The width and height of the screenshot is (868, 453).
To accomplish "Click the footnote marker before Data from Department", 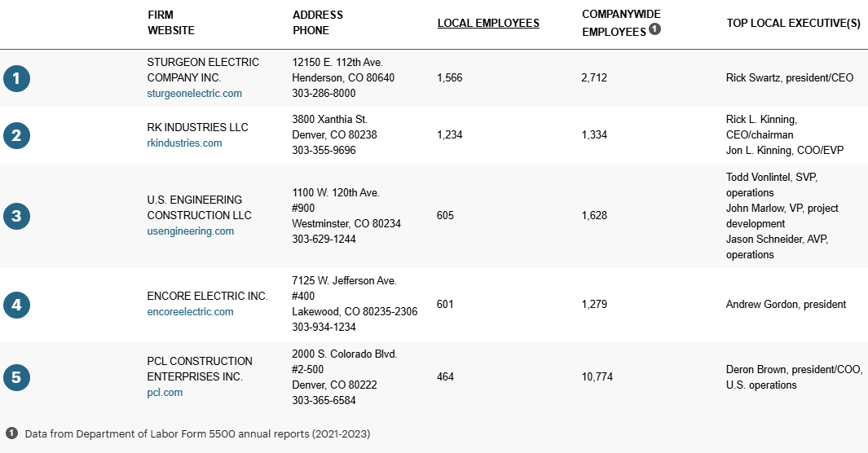I will [12, 433].
